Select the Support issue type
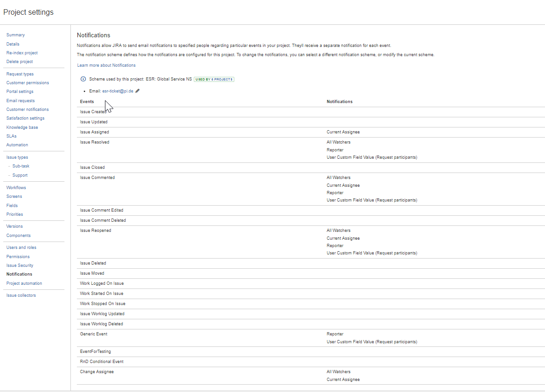Image resolution: width=545 pixels, height=392 pixels. [20, 175]
